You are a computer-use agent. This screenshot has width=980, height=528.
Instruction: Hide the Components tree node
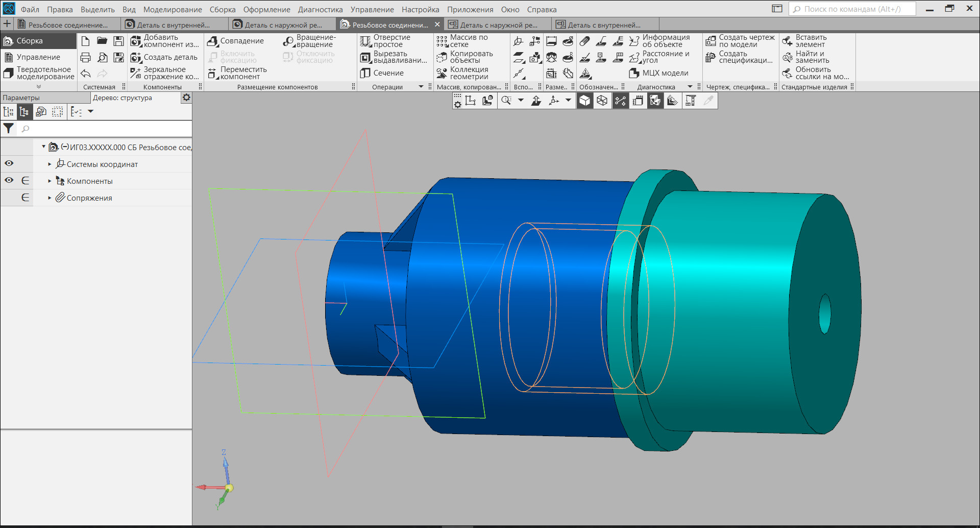(9, 181)
